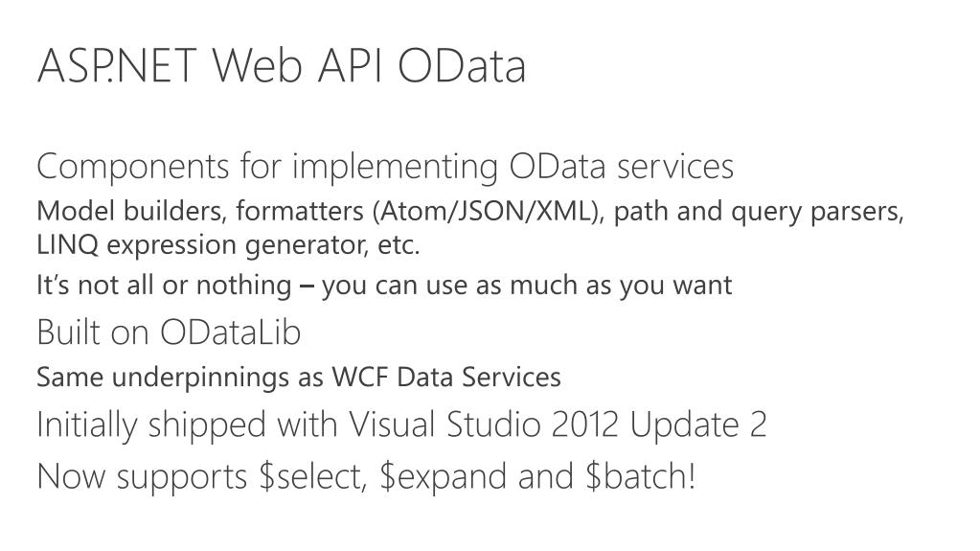Viewport: 980px width, 551px height.
Task: Click the slide title 'ASP.NET Web API OData'
Action: click(x=282, y=66)
